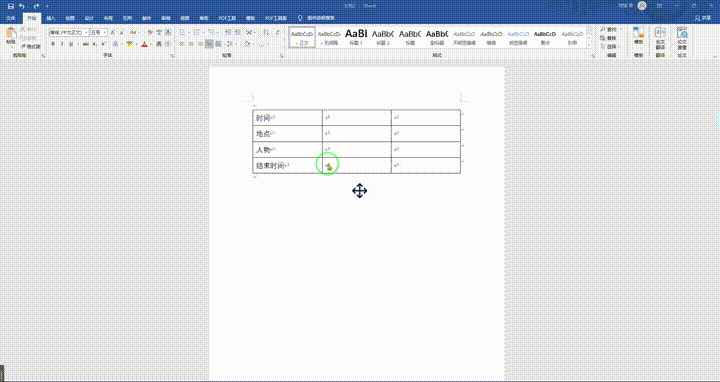720x382 pixels.
Task: Open the 模板 template icon on the ribbon right
Action: (x=638, y=36)
